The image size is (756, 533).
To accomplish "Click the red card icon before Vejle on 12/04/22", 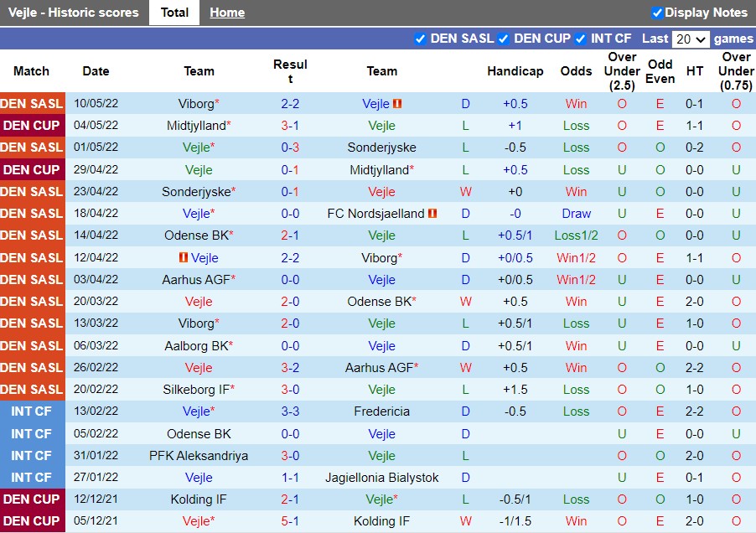I will (184, 258).
